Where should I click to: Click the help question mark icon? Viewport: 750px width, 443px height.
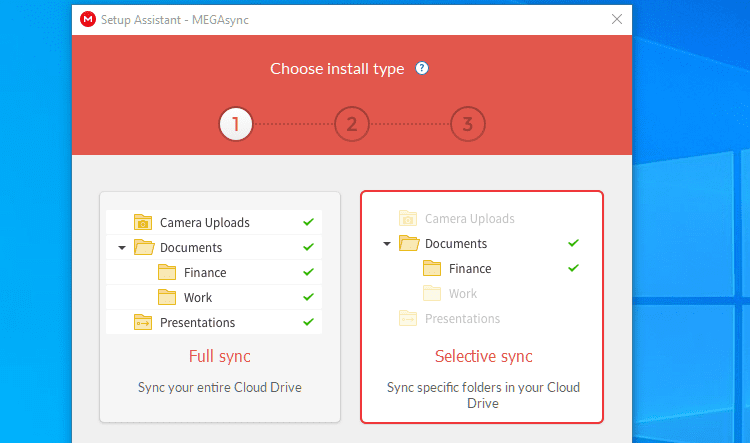point(421,68)
